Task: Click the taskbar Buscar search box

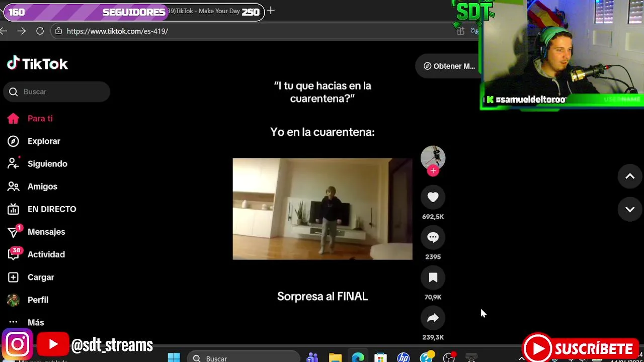Action: 244,358
